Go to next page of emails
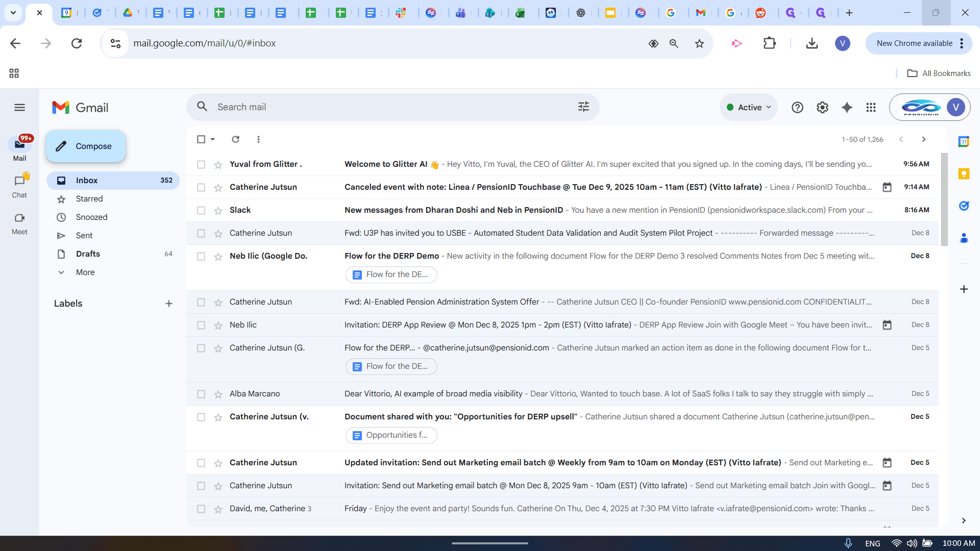 [x=923, y=139]
